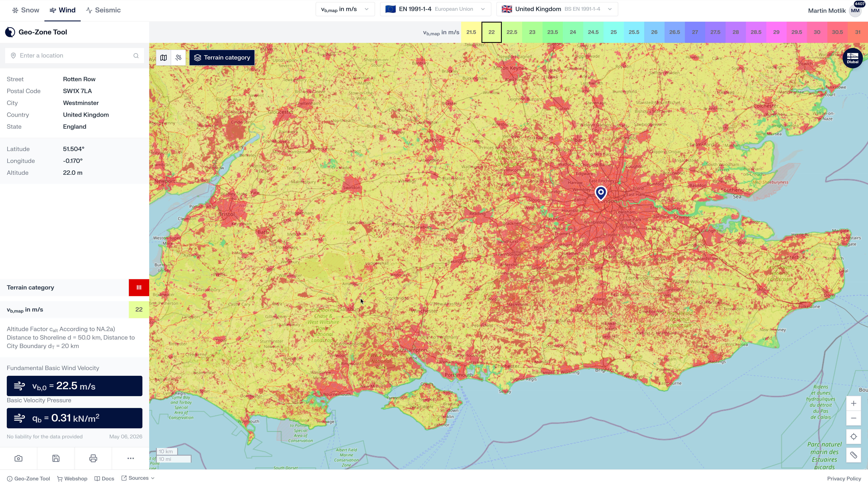Image resolution: width=868 pixels, height=488 pixels.
Task: Open the more options ellipsis menu
Action: point(131,458)
